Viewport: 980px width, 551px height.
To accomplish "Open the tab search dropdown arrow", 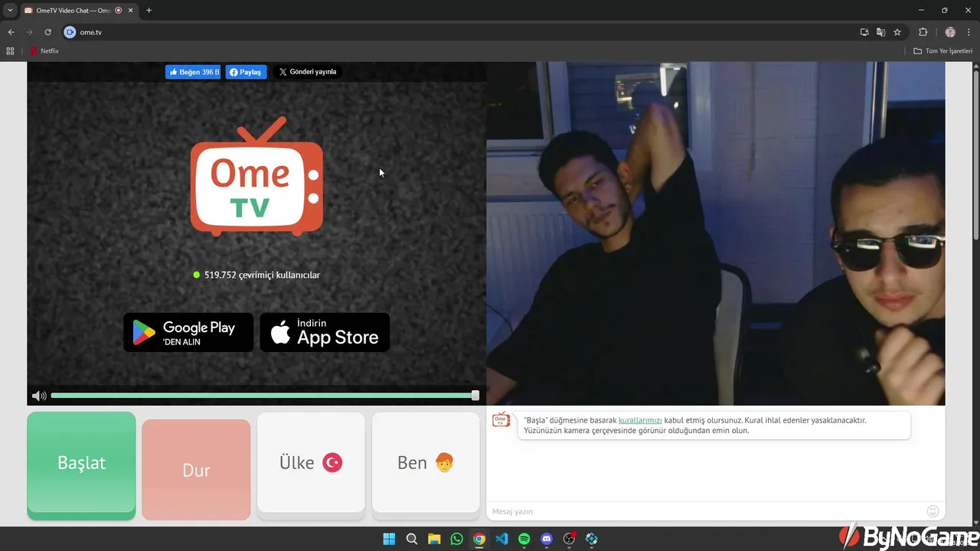I will [9, 11].
